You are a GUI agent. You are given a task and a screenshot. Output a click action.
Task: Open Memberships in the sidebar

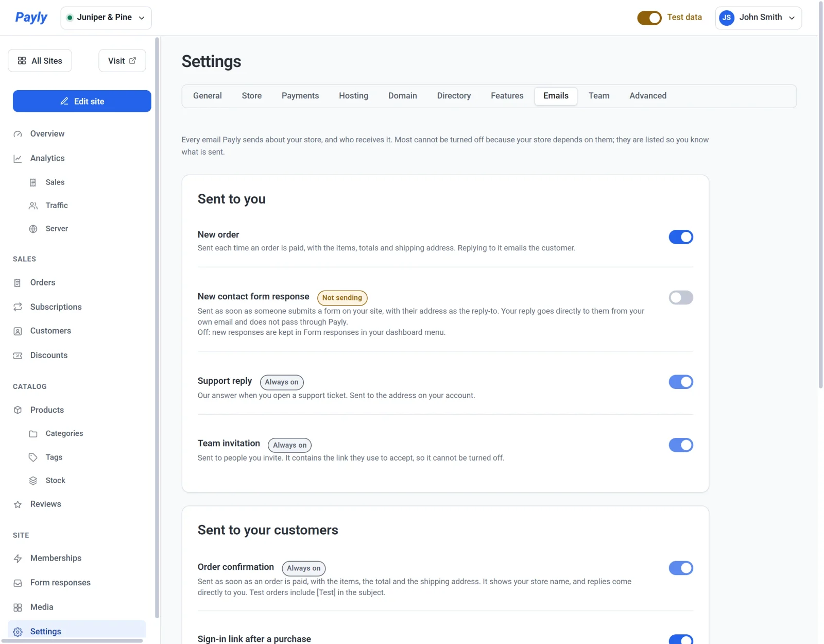(x=77, y=558)
